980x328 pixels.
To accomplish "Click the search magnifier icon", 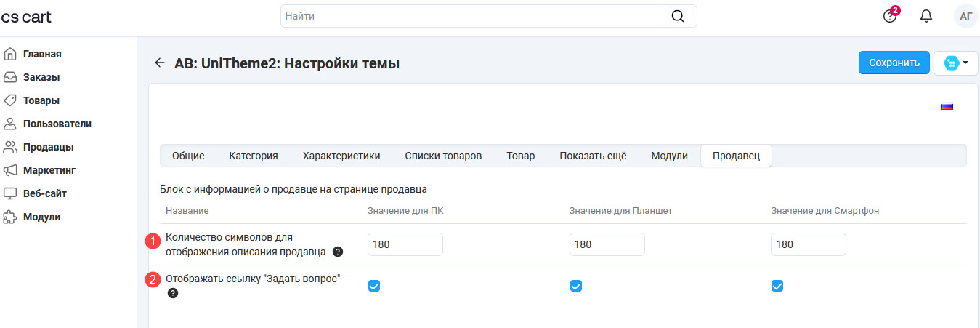I will (677, 16).
